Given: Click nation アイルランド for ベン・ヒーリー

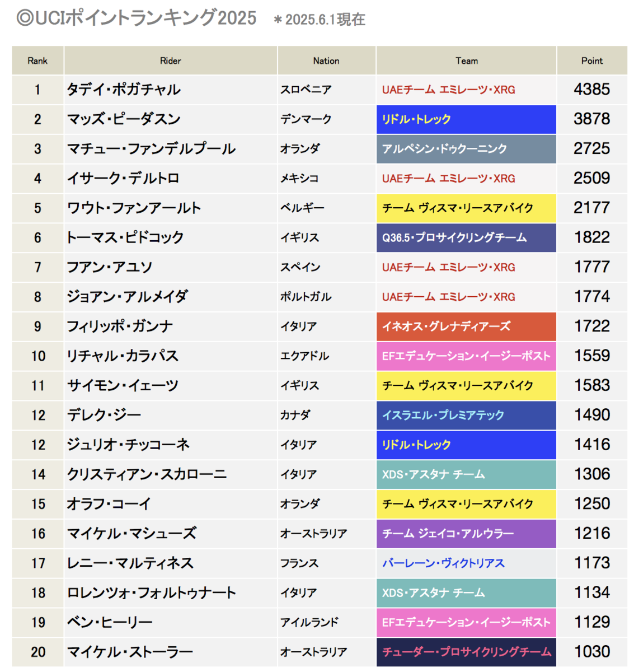Looking at the screenshot, I should [x=309, y=622].
